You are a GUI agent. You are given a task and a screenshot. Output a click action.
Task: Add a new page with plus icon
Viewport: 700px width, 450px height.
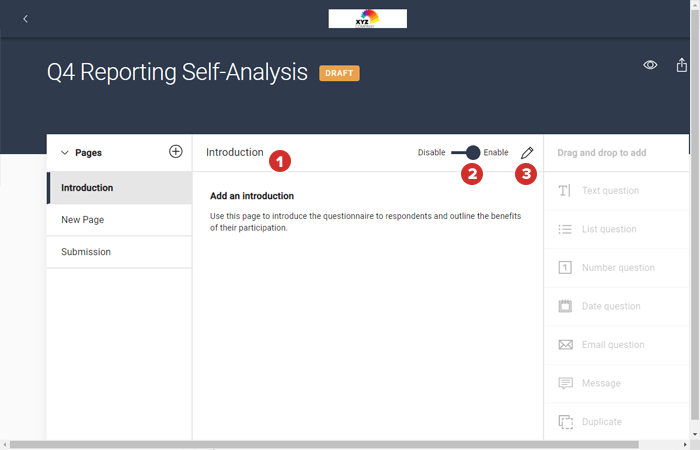point(176,152)
